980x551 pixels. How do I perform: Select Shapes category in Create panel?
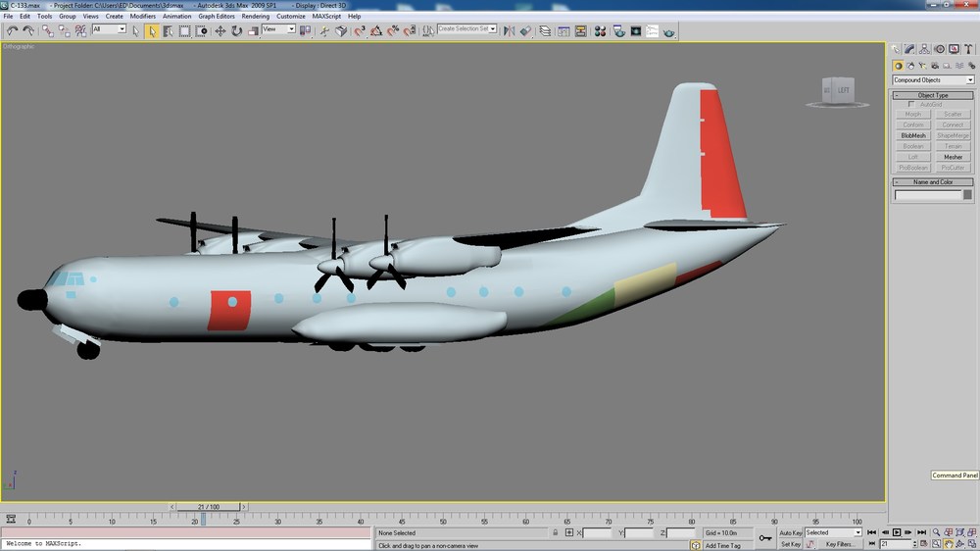[x=910, y=66]
